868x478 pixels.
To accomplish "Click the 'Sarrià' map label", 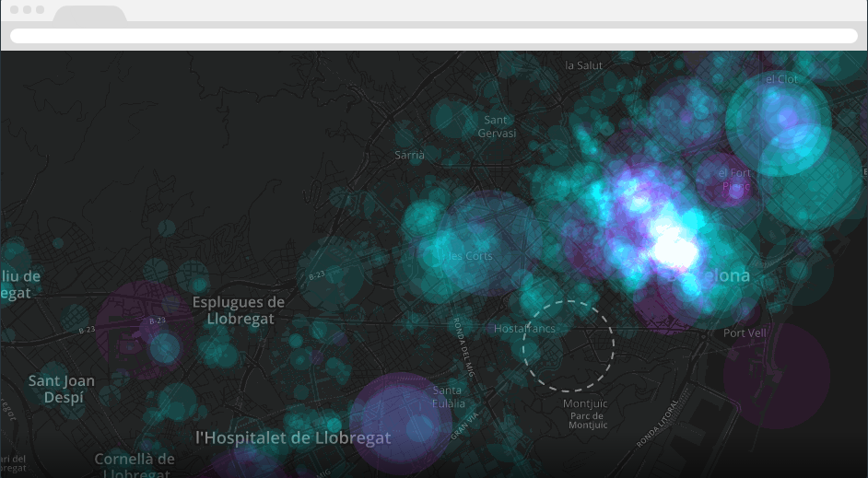I will click(x=410, y=155).
